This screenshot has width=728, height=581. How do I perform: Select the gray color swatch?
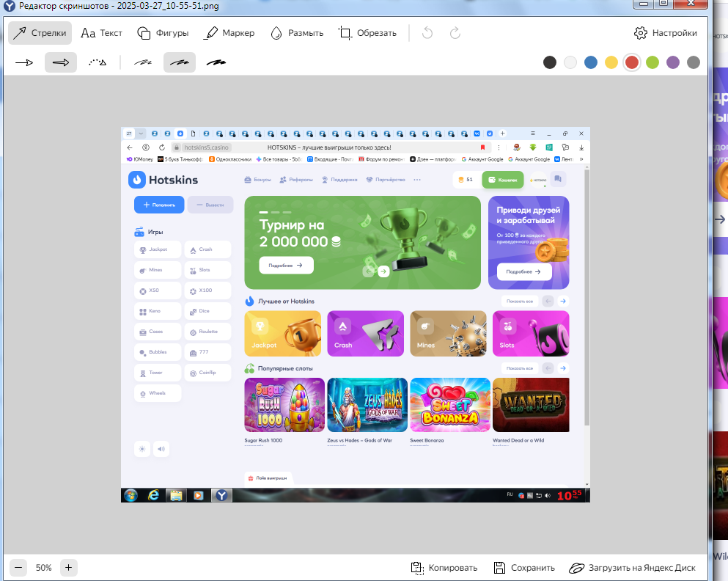click(x=694, y=62)
